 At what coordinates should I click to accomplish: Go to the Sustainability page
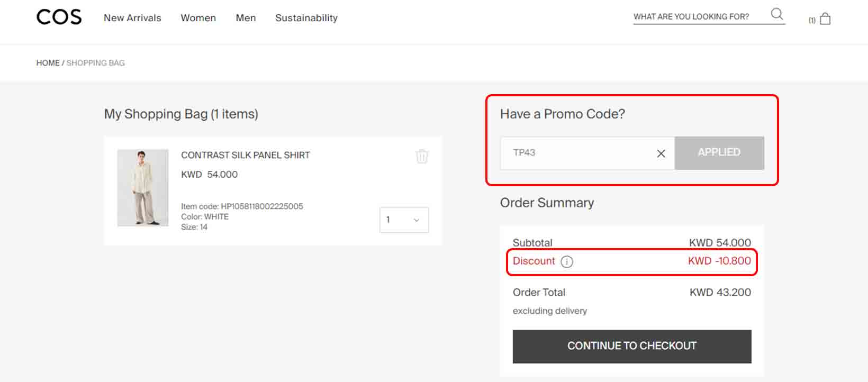(x=306, y=18)
